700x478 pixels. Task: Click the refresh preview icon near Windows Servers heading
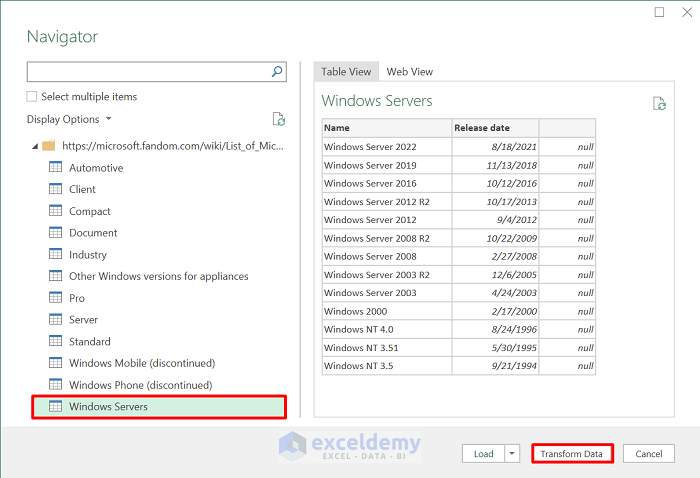(659, 104)
